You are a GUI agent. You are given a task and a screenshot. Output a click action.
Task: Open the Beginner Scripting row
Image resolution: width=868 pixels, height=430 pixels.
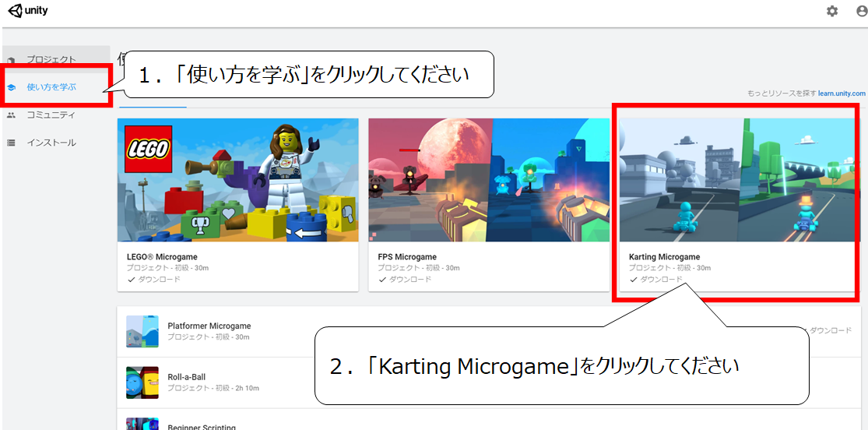coord(489,420)
